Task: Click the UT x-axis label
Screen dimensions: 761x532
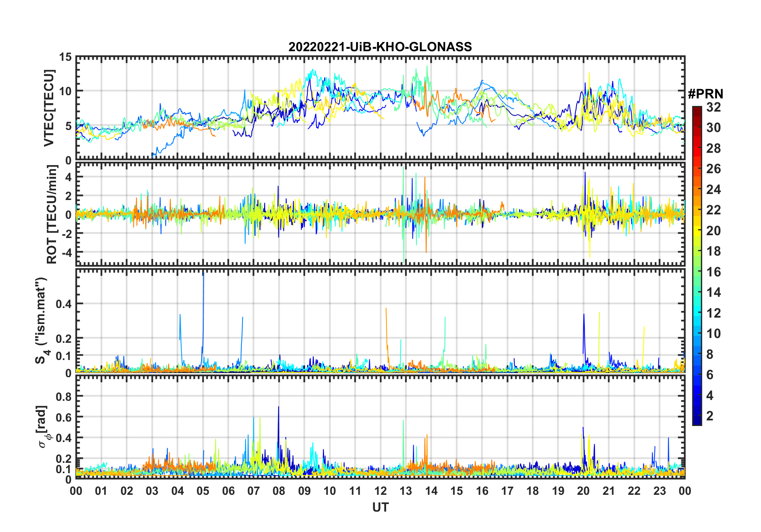Action: 380,508
